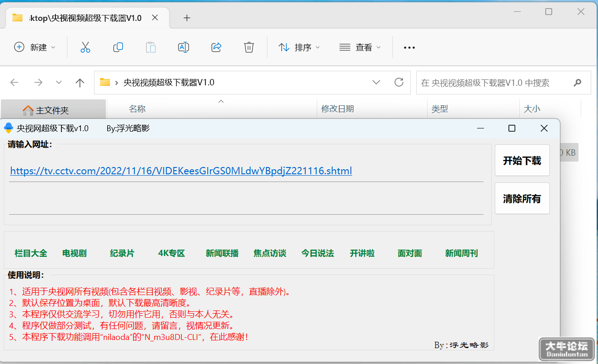The image size is (598, 364).
Task: Open the 新闻联播 category
Action: (222, 253)
